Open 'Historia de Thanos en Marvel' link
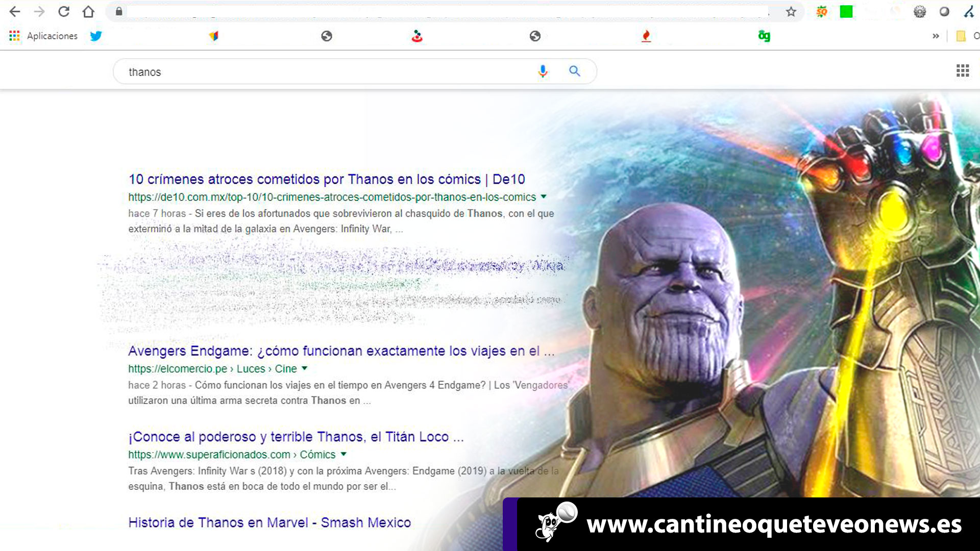The height and width of the screenshot is (551, 980). [269, 522]
